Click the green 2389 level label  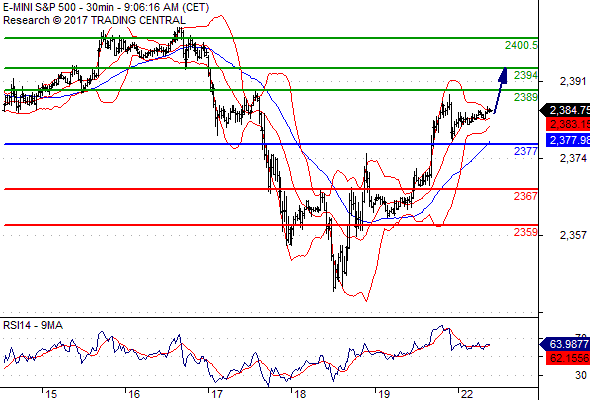click(x=526, y=97)
